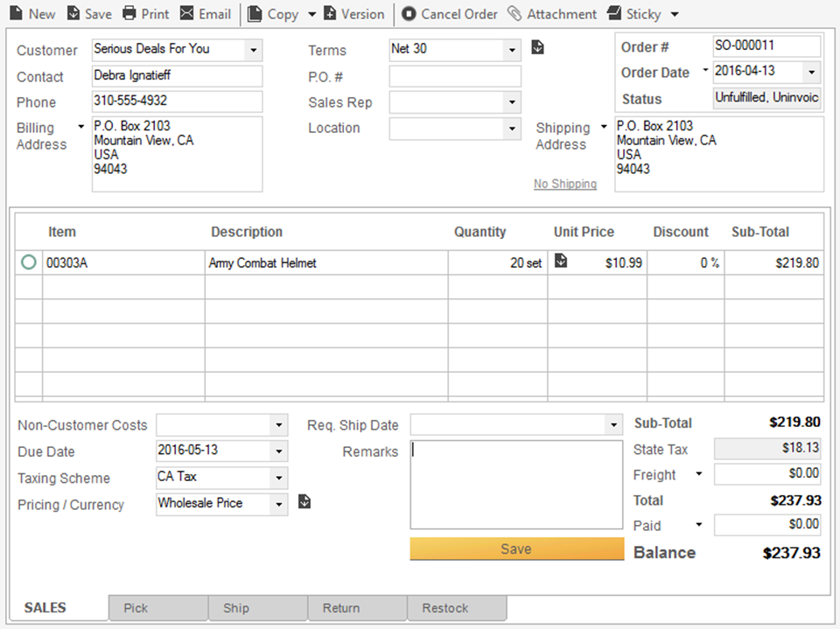Open the Due Date dropdown

(x=278, y=451)
